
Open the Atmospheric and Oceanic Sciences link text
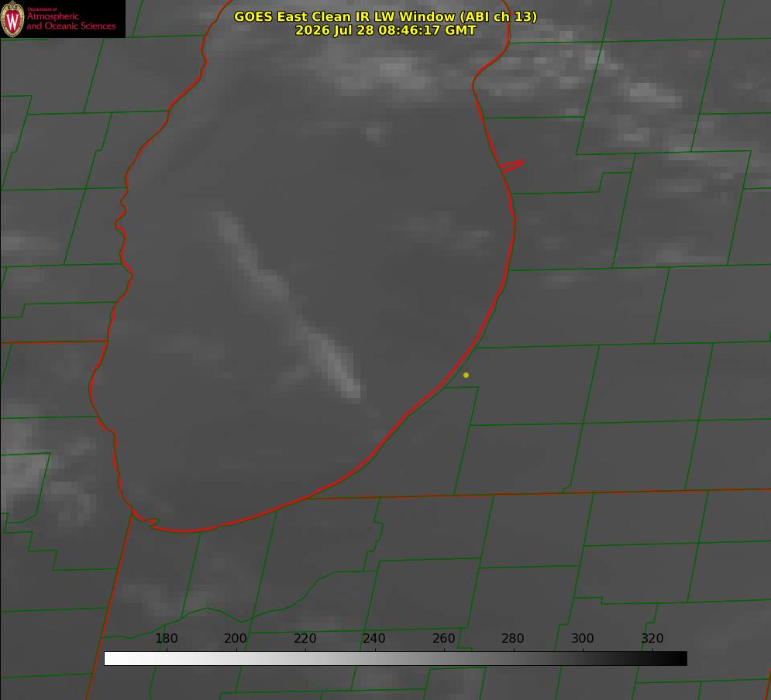(71, 21)
